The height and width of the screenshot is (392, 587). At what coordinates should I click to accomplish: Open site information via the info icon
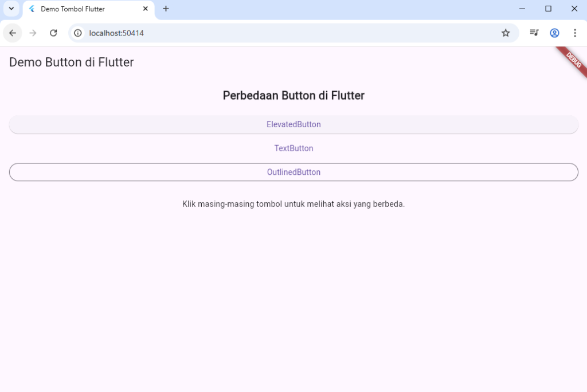(x=77, y=33)
